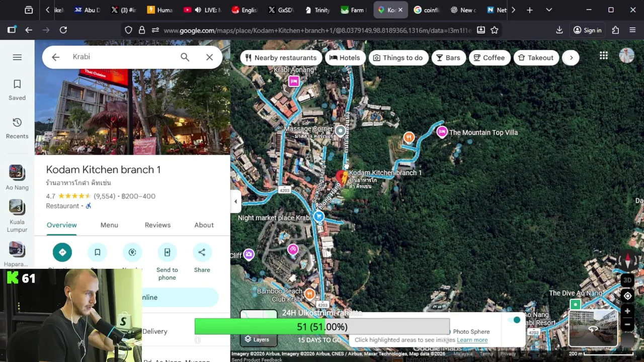Viewport: 644px width, 362px height.
Task: Toggle the Street View layer switch
Action: click(514, 320)
